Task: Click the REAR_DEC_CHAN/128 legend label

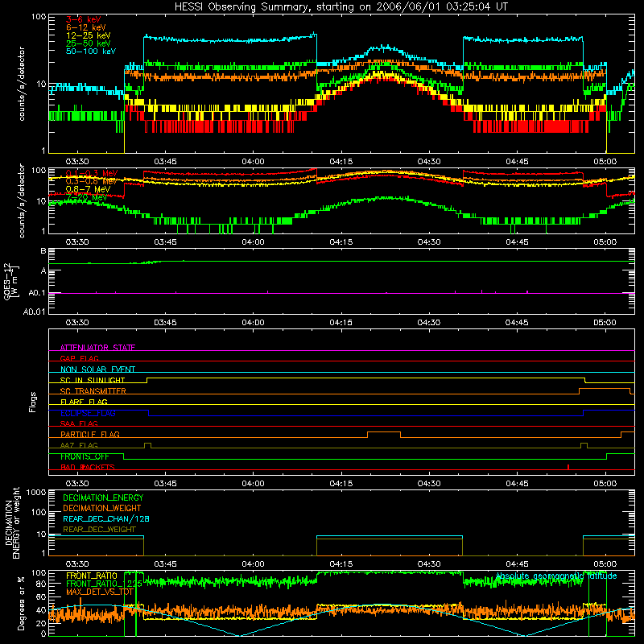Action: coord(106,518)
